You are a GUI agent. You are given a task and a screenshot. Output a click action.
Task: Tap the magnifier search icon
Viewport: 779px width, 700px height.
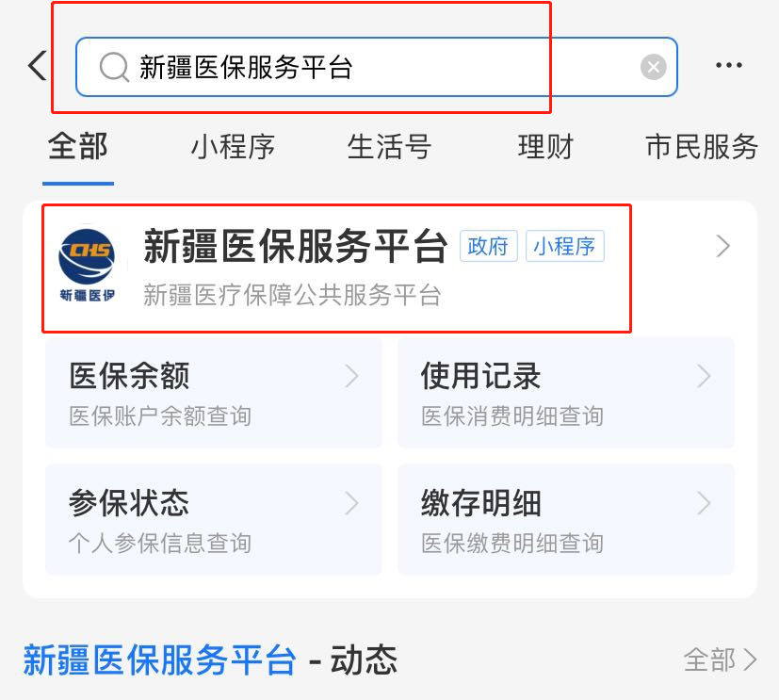pos(114,67)
